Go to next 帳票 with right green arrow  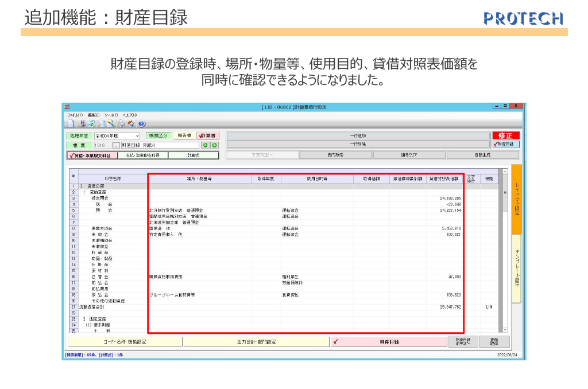215,145
